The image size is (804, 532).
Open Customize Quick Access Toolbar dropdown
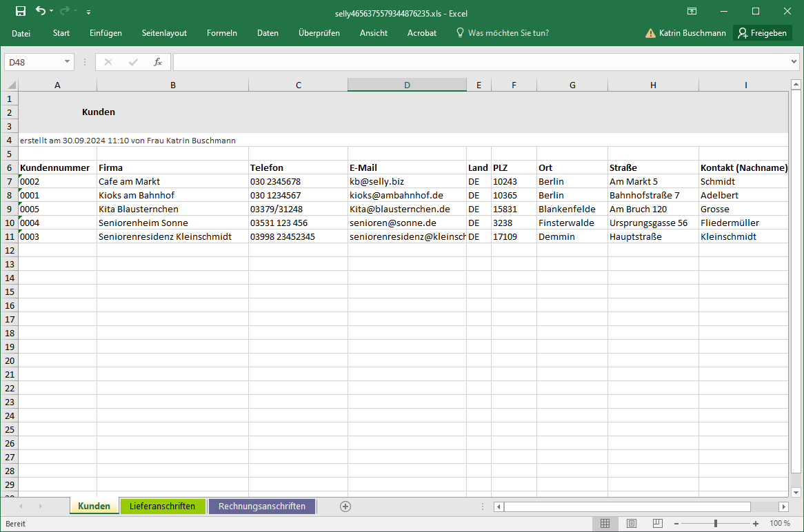[x=89, y=12]
